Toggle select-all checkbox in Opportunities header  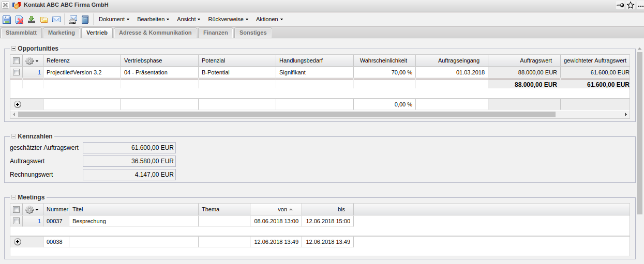16,60
